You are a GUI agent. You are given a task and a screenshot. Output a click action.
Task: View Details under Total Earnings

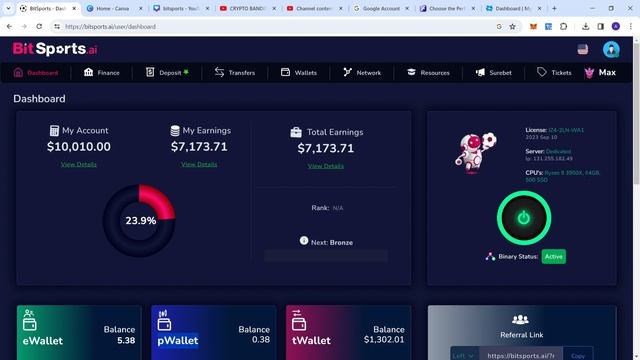tap(326, 166)
